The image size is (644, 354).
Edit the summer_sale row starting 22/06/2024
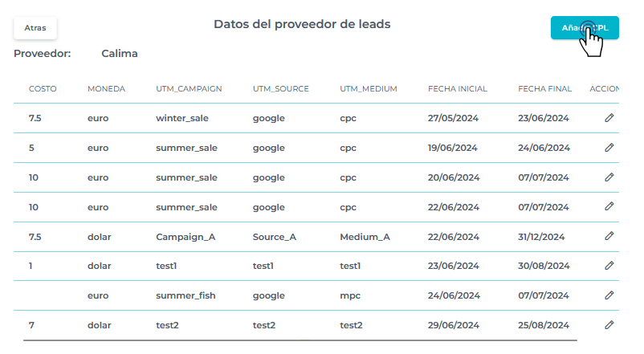(x=609, y=206)
